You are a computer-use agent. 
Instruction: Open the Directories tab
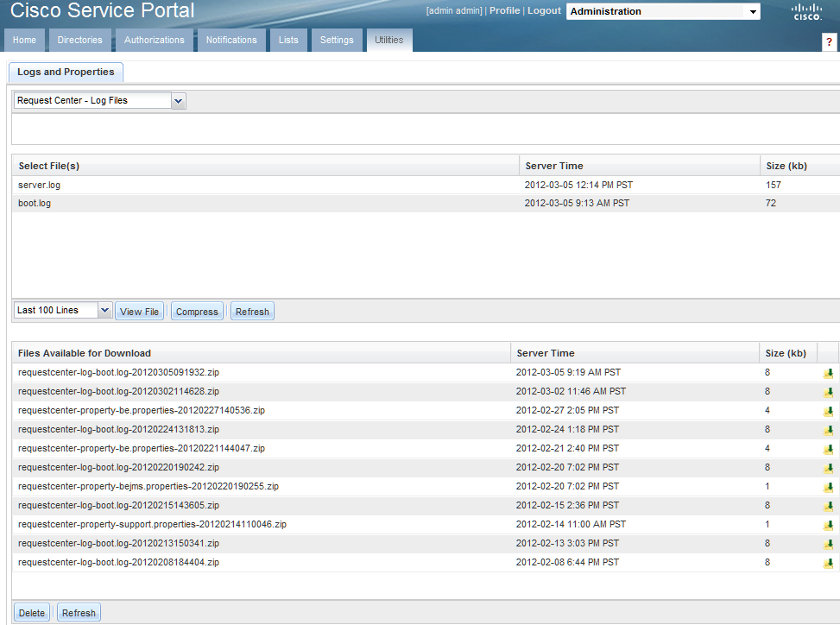(79, 41)
